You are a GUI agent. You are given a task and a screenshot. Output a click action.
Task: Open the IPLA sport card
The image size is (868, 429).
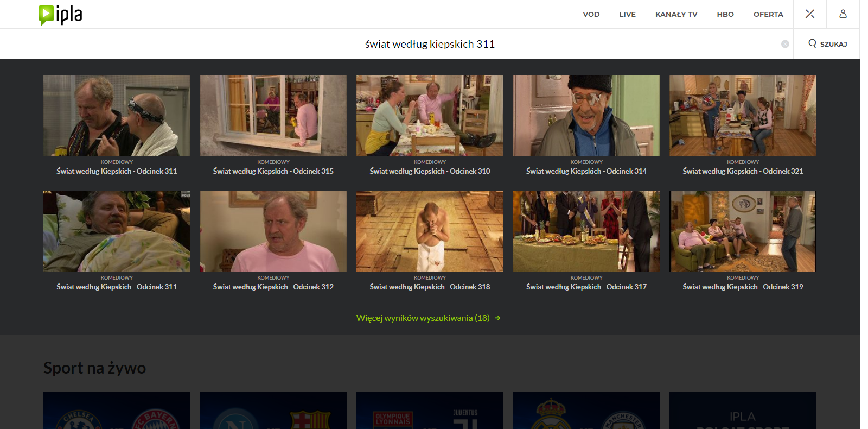coord(743,411)
